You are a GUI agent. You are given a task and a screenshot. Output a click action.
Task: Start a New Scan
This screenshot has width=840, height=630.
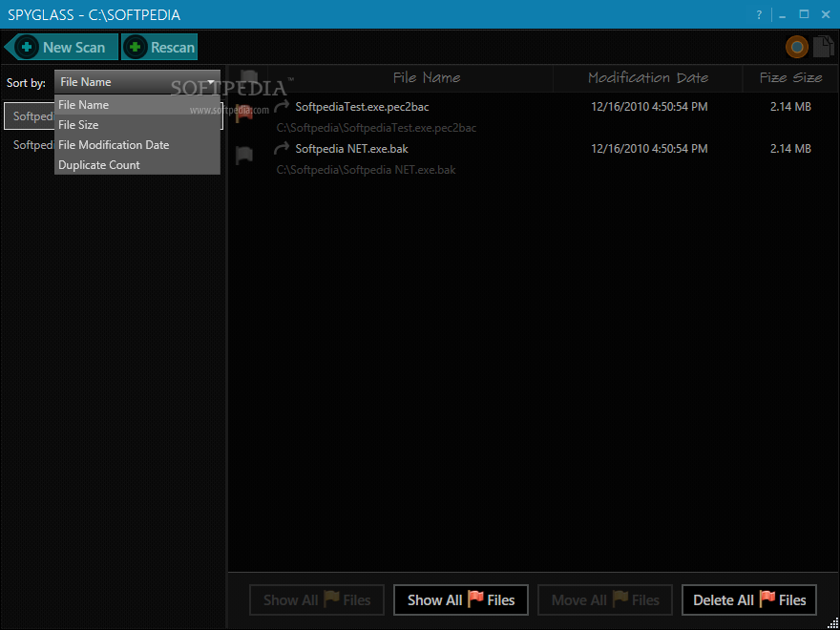click(62, 47)
